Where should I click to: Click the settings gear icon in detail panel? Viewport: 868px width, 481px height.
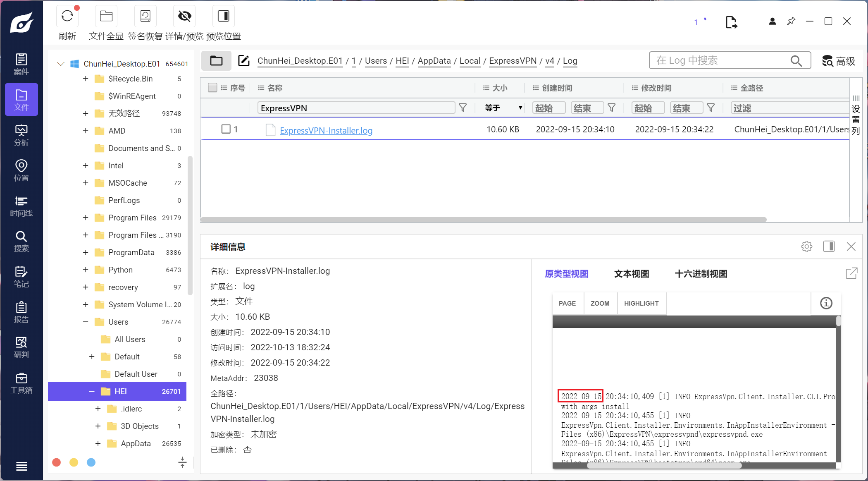[806, 246]
